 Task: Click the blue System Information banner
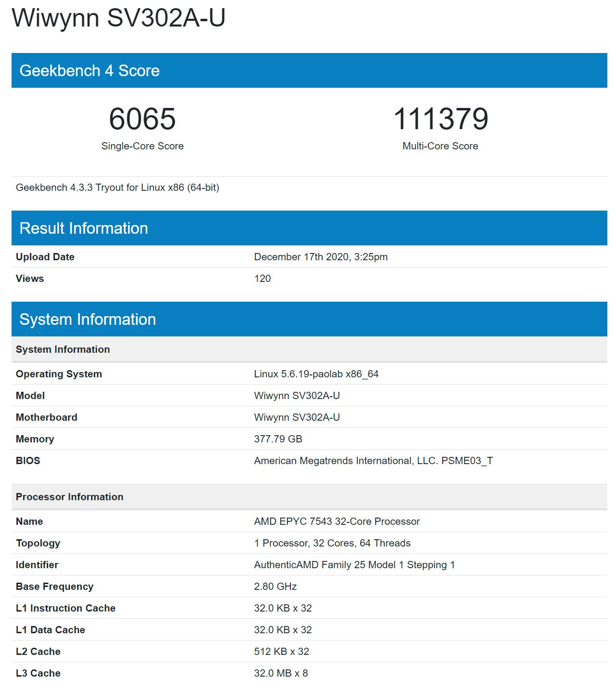click(x=309, y=319)
